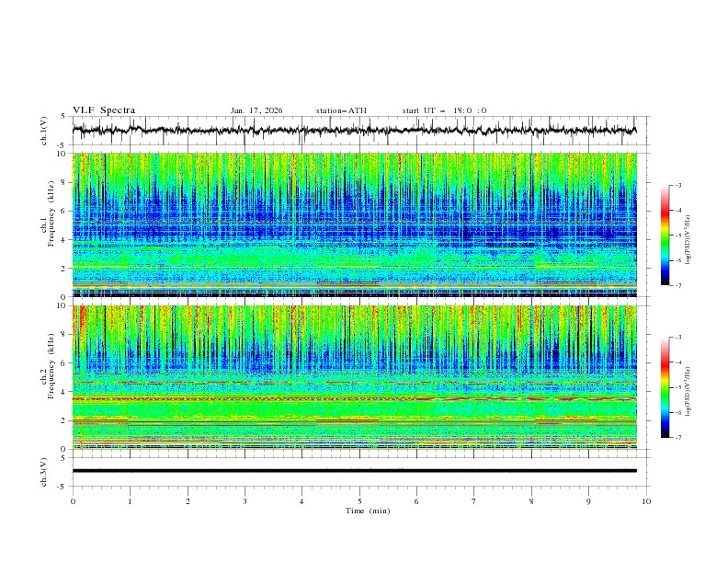Click the time axis tick label '0'

tap(73, 501)
